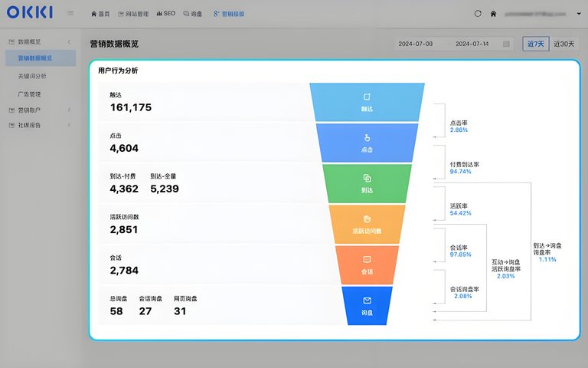Image resolution: width=588 pixels, height=368 pixels.
Task: Click the 数据概览 sidebar icon
Action: coord(11,41)
